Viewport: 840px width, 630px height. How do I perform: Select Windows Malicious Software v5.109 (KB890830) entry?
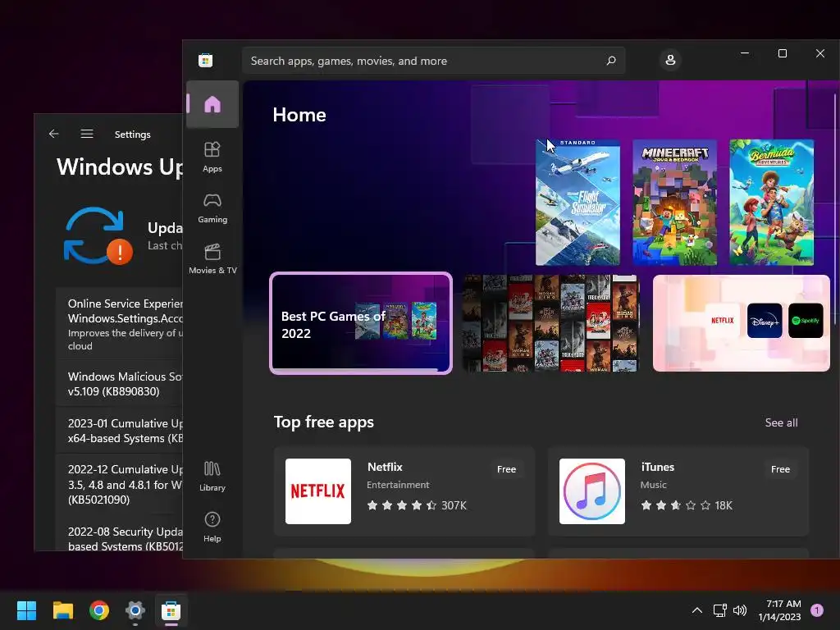coord(119,384)
